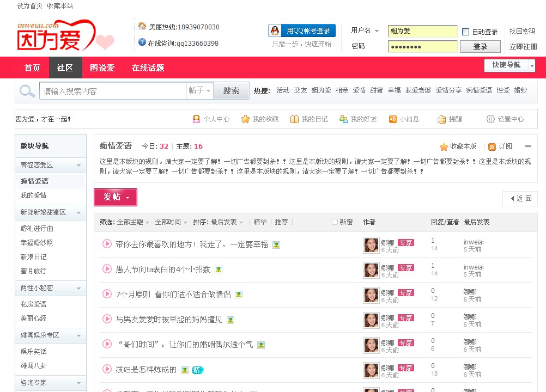Screen dimensions: 546x392
Task: Click the 登录 button
Action: [480, 47]
